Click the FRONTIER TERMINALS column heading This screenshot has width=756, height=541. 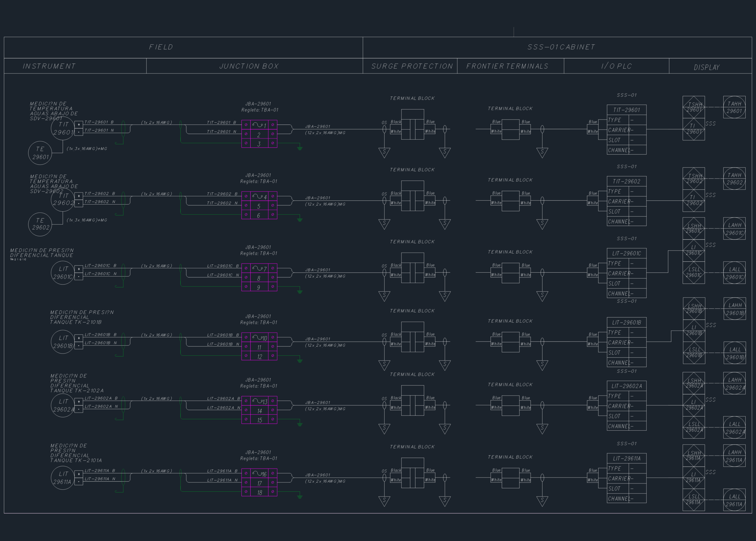tap(507, 66)
